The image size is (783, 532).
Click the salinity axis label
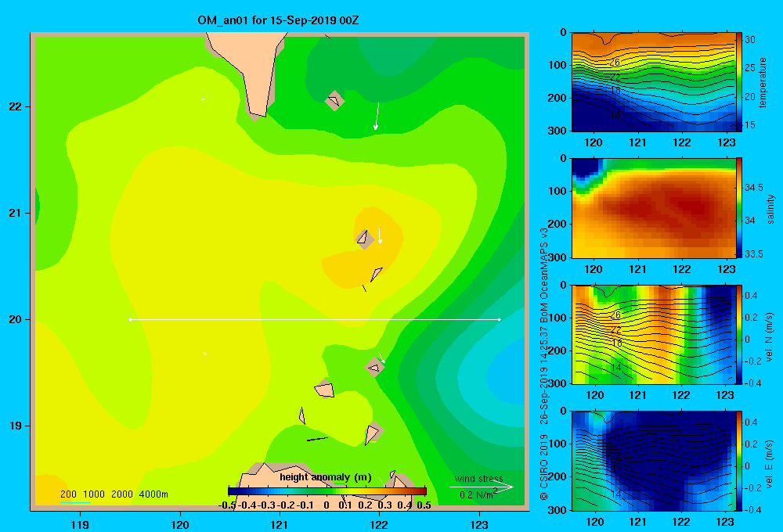(770, 209)
